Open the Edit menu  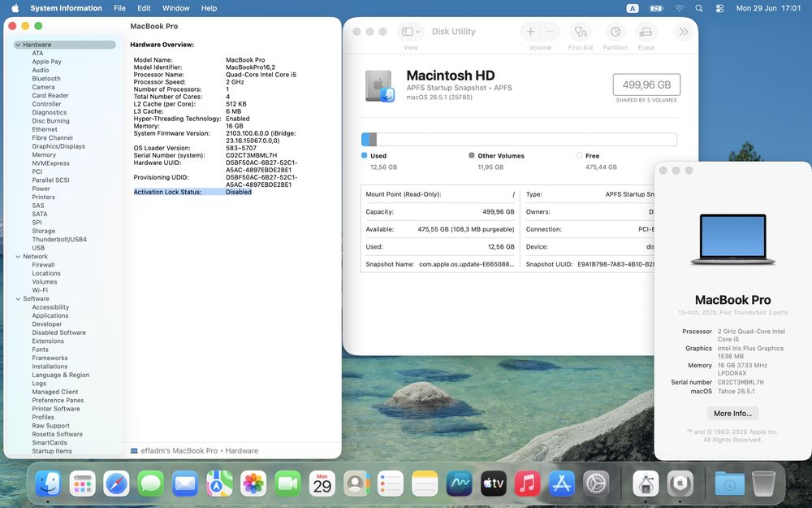[144, 8]
